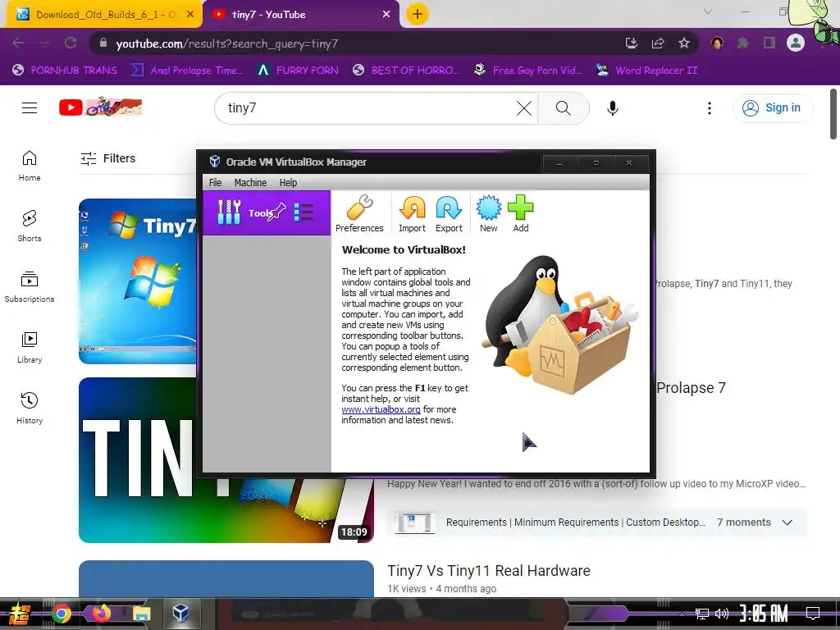Screen dimensions: 840x630
Task: Reload the YouTube page
Action: click(71, 43)
